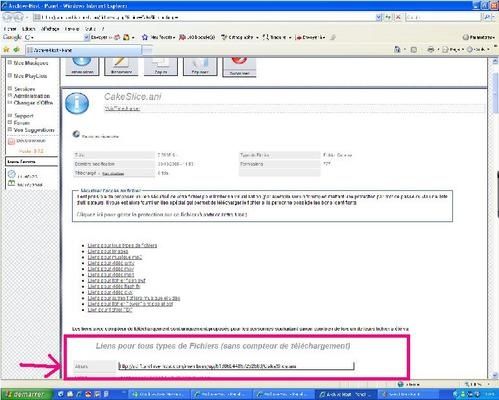Click the démarrer Start button
The height and width of the screenshot is (400, 499).
tap(26, 394)
